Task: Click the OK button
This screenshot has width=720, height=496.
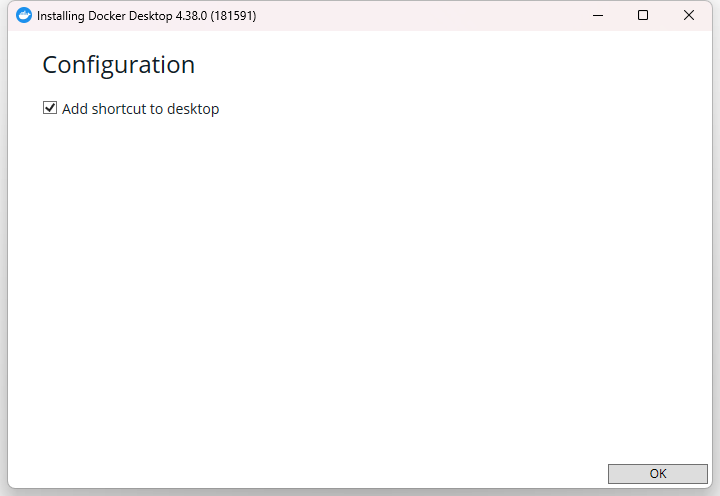Action: tap(658, 473)
